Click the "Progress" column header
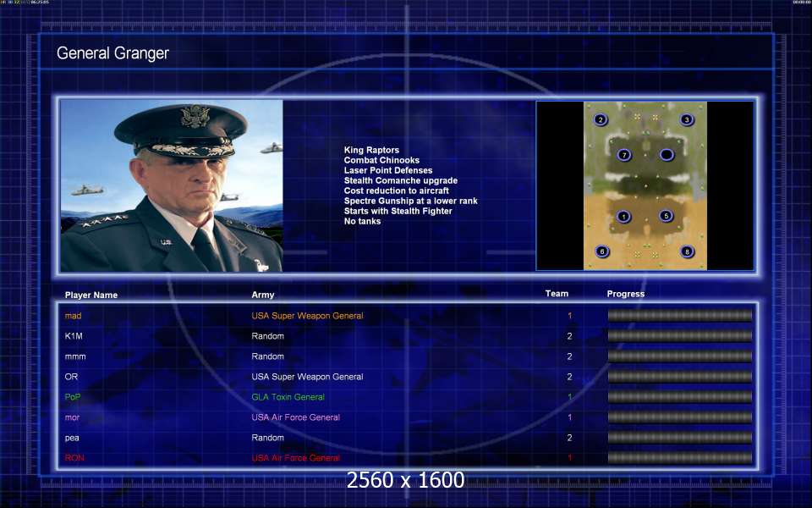Viewport: 812px width, 508px height. [x=626, y=294]
